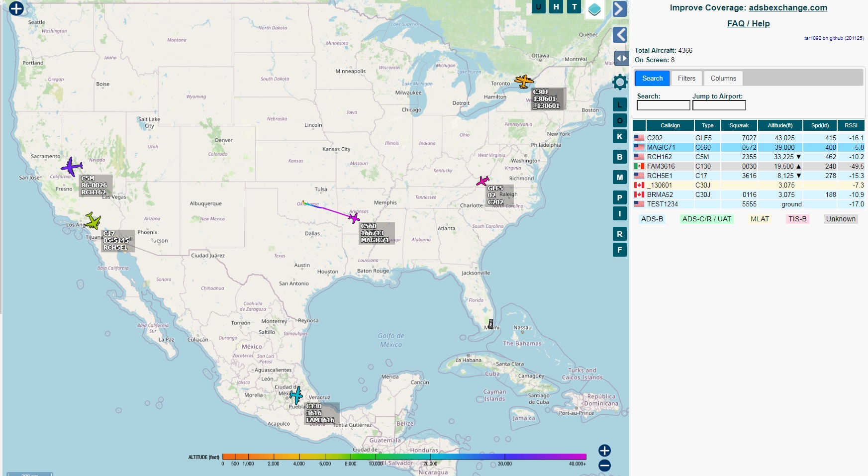Screen dimensions: 868x476
Task: Select the ground vehicle icon near Miami
Action: [x=490, y=324]
